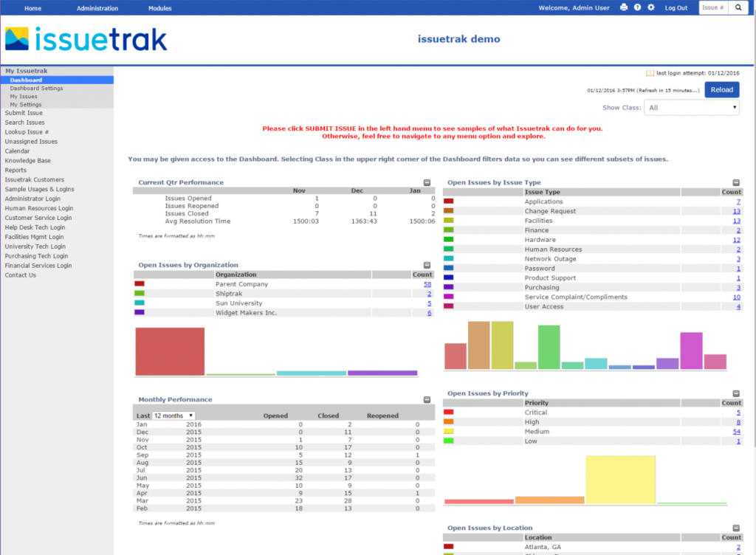Image resolution: width=756 pixels, height=555 pixels.
Task: Click the last login attempt note icon
Action: point(650,73)
